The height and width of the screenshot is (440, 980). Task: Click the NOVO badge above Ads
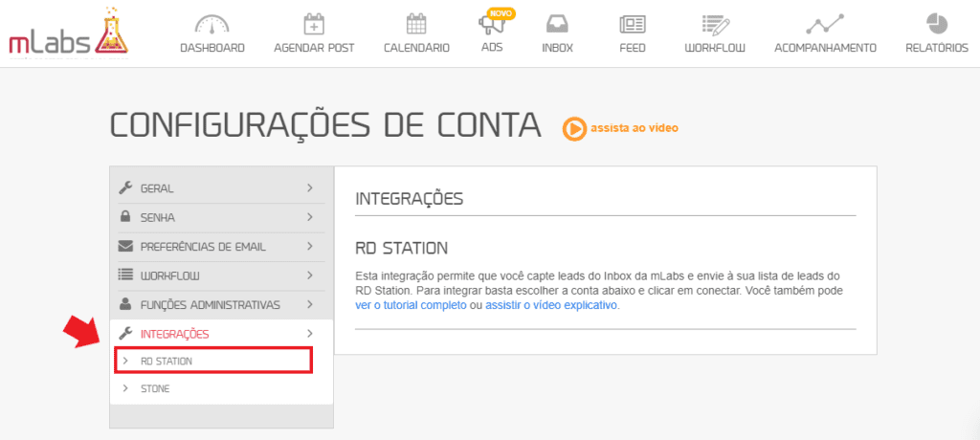tap(500, 13)
